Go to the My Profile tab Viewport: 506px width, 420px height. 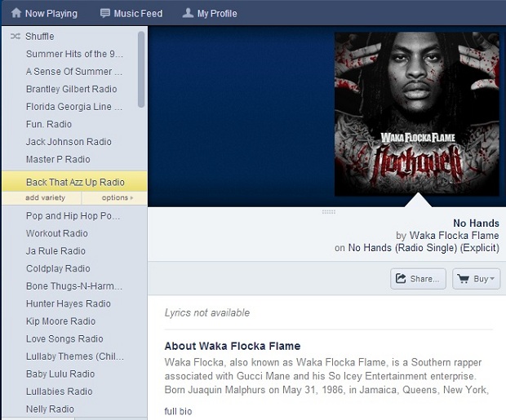coord(210,13)
